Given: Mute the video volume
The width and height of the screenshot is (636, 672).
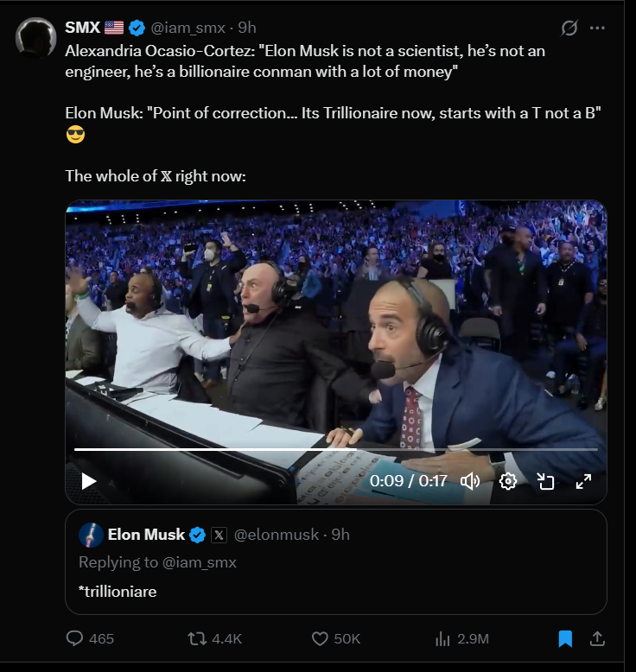Looking at the screenshot, I should pyautogui.click(x=470, y=481).
